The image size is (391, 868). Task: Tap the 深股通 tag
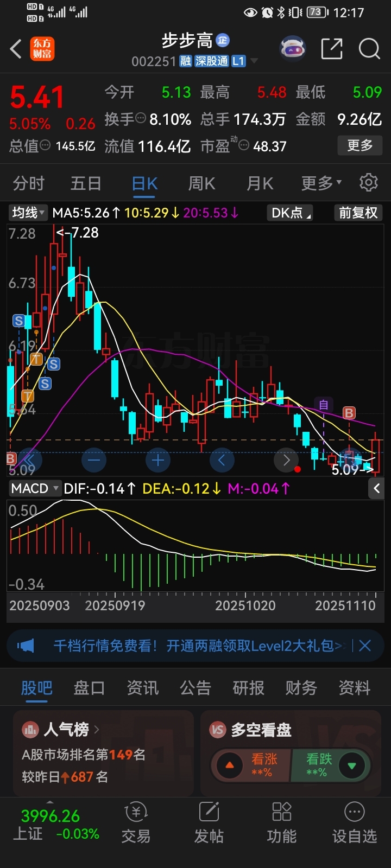[x=212, y=61]
